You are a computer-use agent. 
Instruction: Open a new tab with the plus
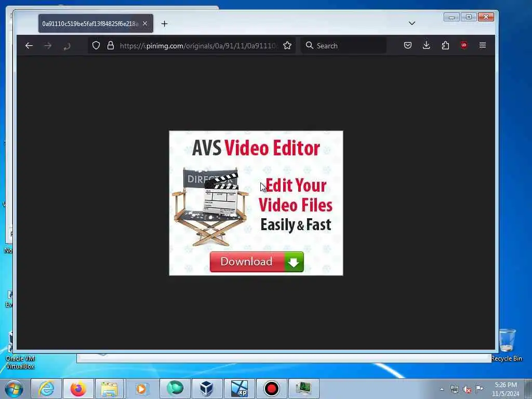click(165, 24)
